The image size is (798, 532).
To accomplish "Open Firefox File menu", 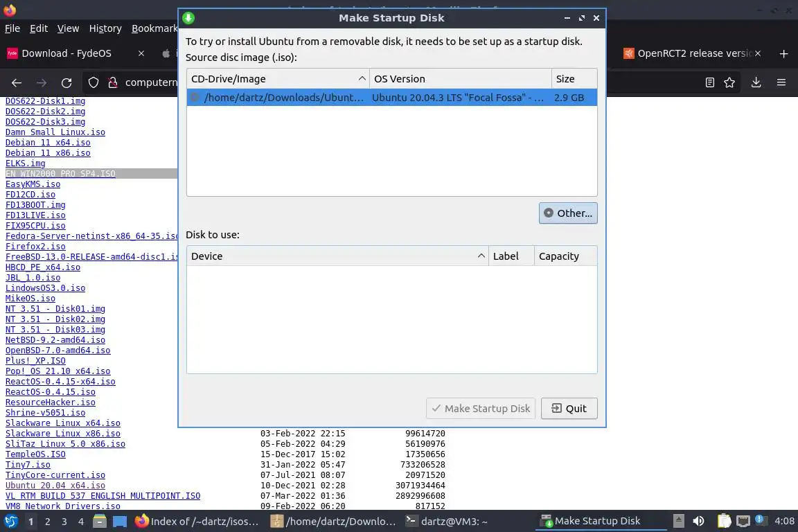I will pos(12,28).
